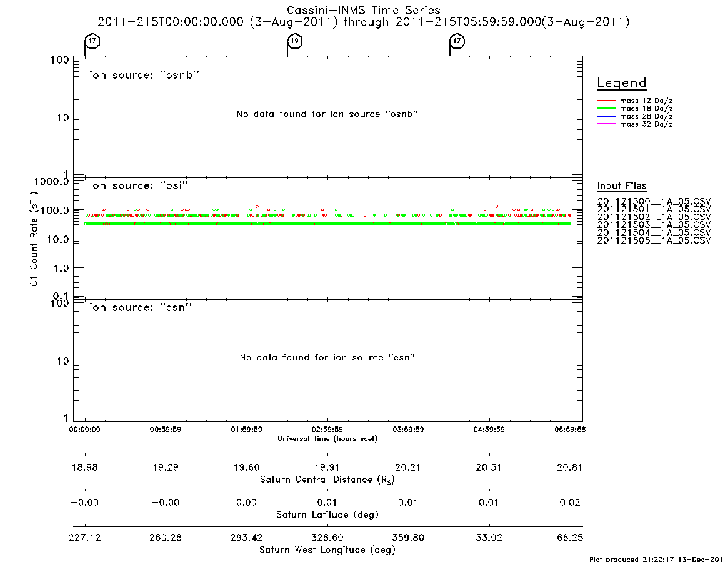Click the 2011-215T00:00:00.000 date range subtitle
Viewport: 728px width, 562px height.
(x=364, y=22)
